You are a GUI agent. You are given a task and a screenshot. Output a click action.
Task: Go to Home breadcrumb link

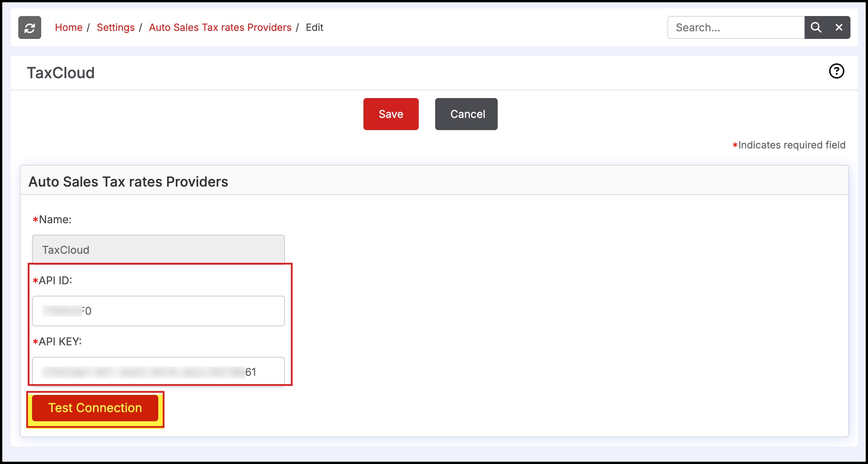pyautogui.click(x=69, y=27)
